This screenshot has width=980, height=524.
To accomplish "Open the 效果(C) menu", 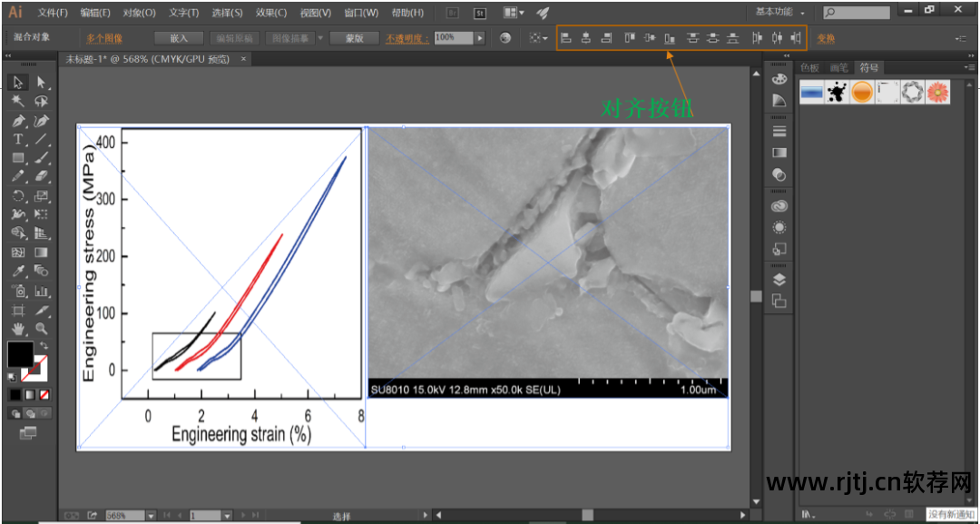I will tap(270, 13).
